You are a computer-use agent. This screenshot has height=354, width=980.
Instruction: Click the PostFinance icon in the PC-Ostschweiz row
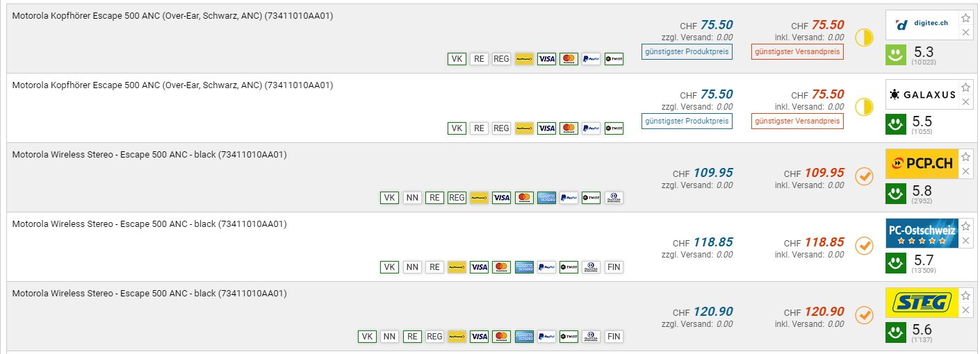[457, 267]
